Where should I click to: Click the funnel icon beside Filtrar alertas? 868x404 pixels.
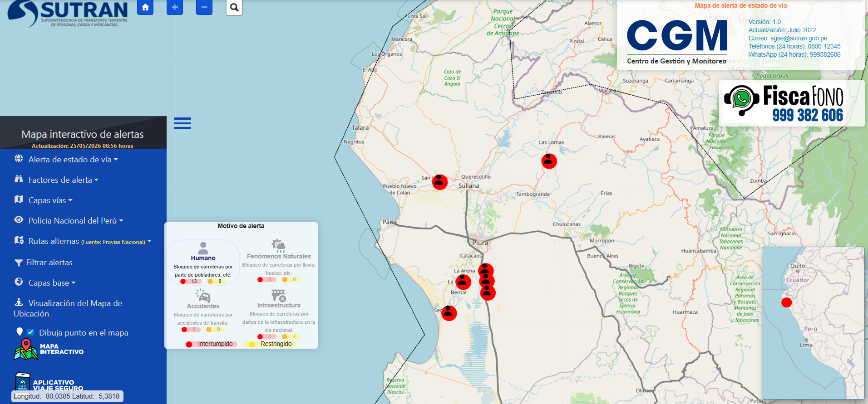[19, 263]
